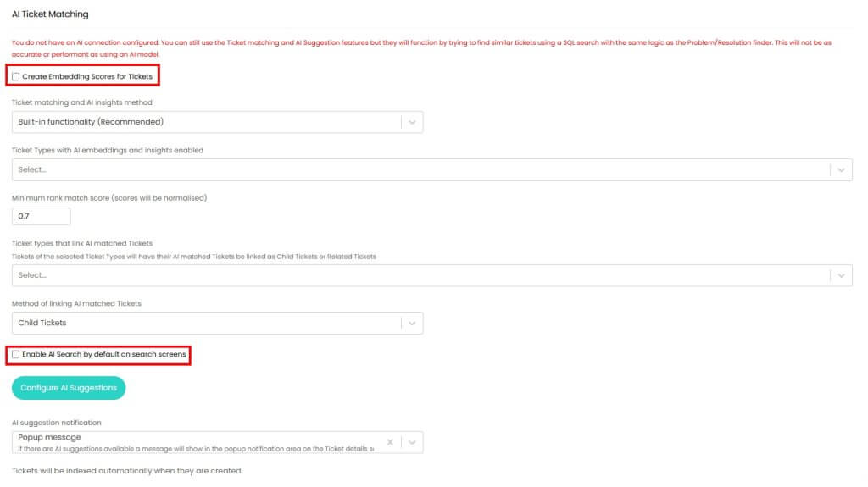Image resolution: width=868 pixels, height=487 pixels.
Task: Focus the minimum rank match score field
Action: [x=53, y=216]
